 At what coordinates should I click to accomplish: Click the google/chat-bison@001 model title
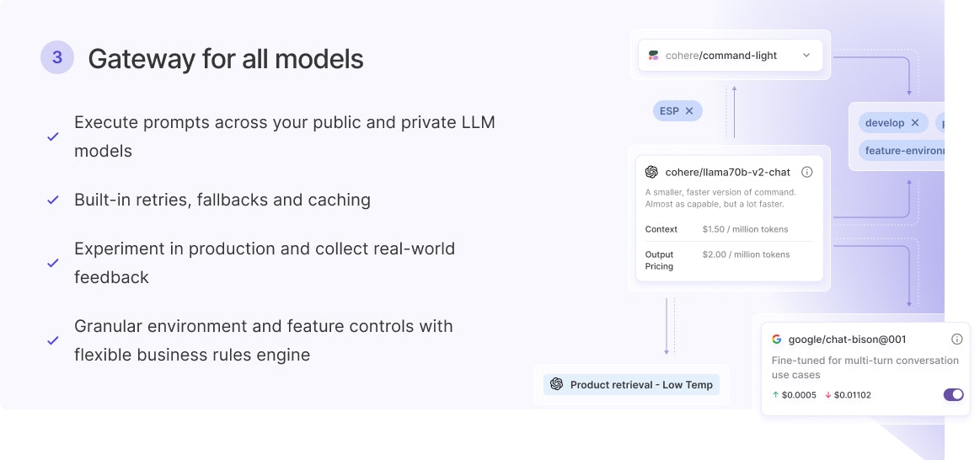click(x=847, y=340)
